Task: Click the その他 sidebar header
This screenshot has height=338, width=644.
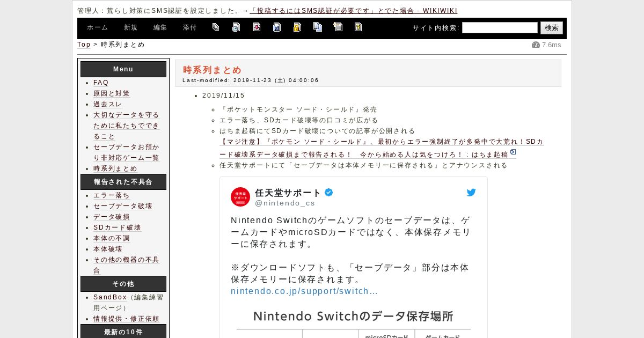Action: (123, 284)
